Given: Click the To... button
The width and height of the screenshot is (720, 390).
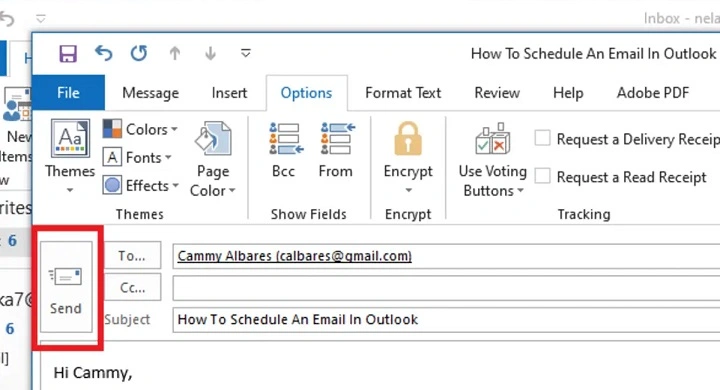Looking at the screenshot, I should (132, 255).
